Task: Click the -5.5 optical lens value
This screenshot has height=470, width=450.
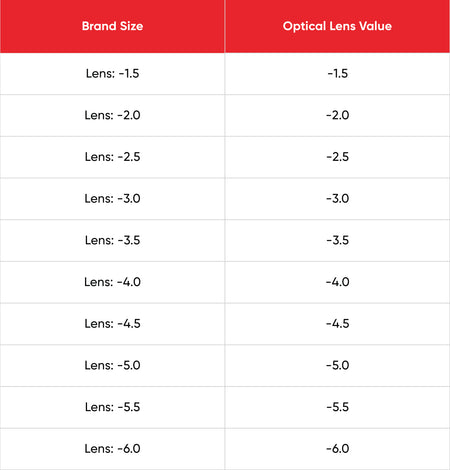Action: (337, 407)
